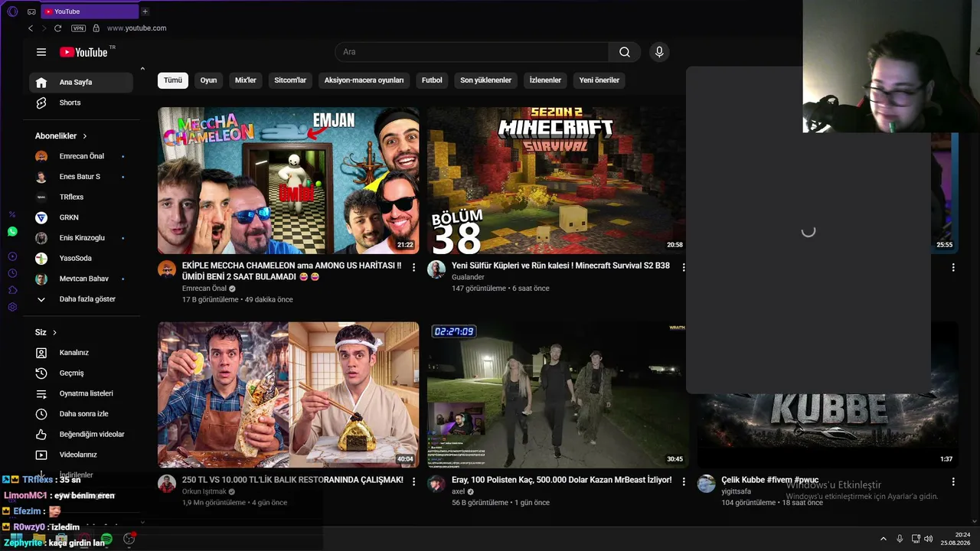Open Videolarınız in the sidebar

click(x=81, y=455)
